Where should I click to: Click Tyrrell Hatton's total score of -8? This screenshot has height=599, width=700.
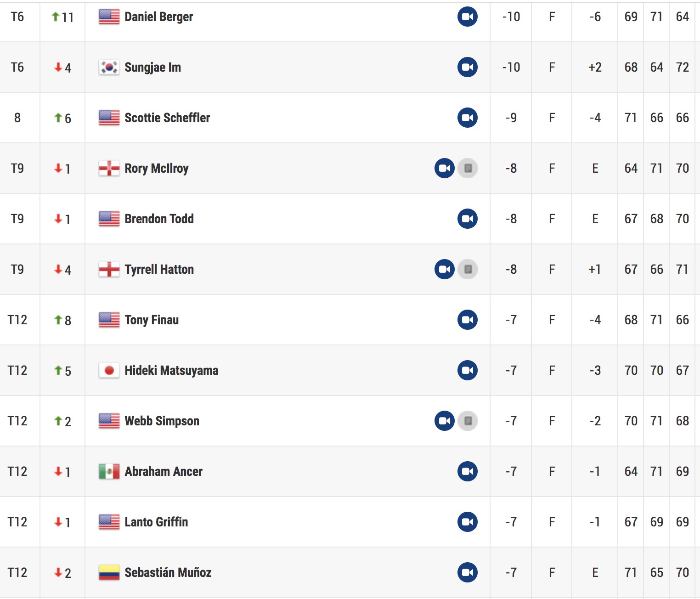511,270
